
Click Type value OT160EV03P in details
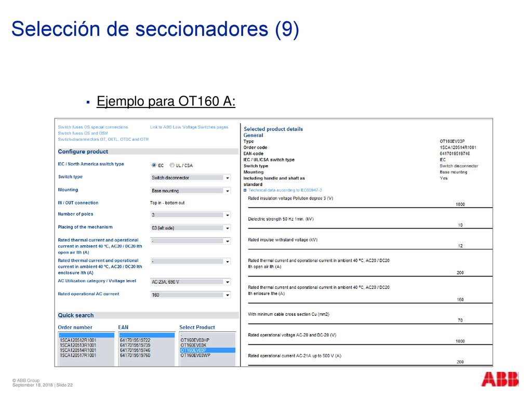point(453,141)
